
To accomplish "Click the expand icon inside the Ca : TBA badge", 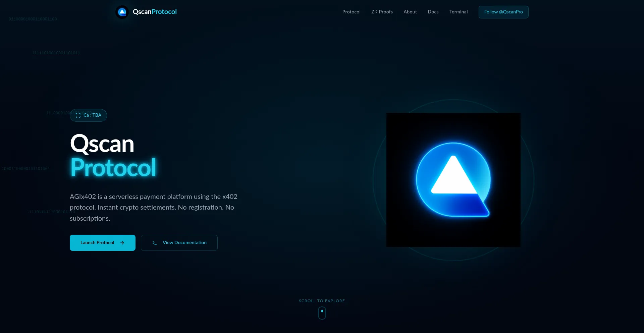I will pos(78,115).
